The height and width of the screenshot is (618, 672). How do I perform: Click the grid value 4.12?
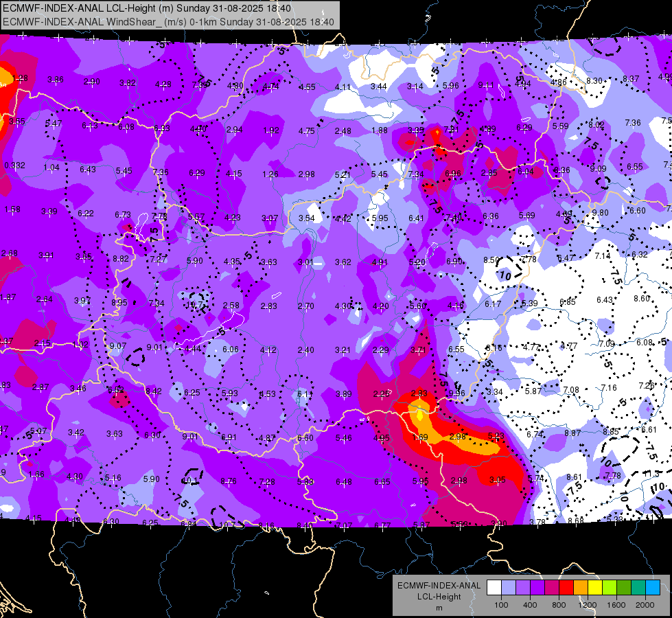(268, 350)
